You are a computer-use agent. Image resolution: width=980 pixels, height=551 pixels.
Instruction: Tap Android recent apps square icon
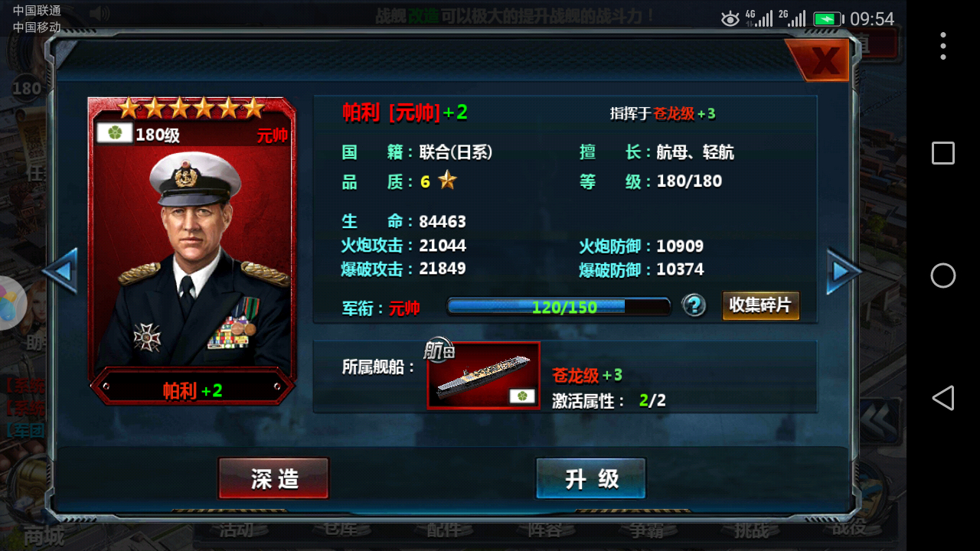[x=943, y=153]
